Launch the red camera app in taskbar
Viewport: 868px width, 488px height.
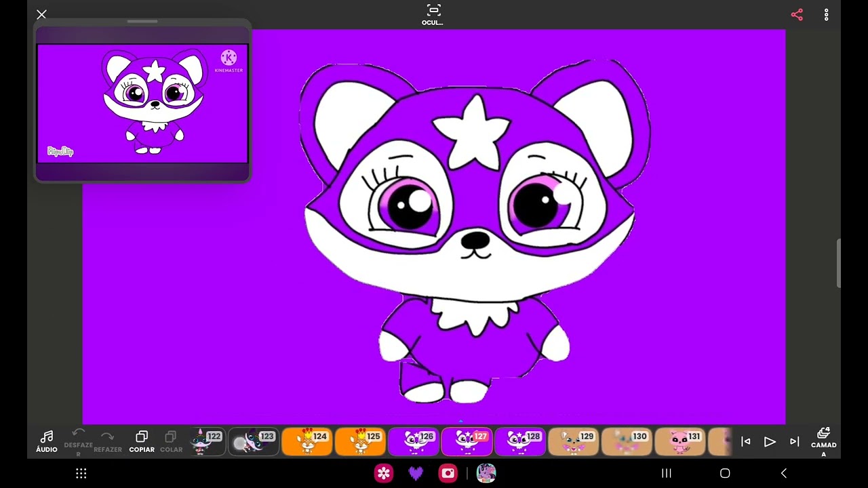448,474
